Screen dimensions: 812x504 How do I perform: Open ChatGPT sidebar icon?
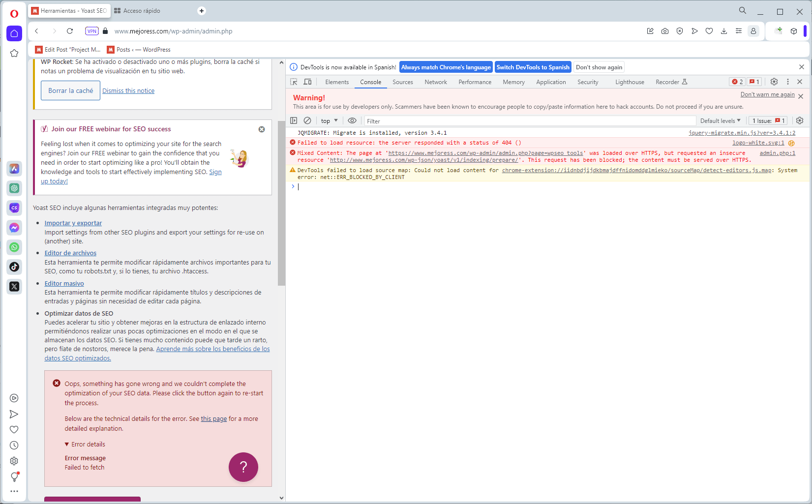pyautogui.click(x=14, y=188)
